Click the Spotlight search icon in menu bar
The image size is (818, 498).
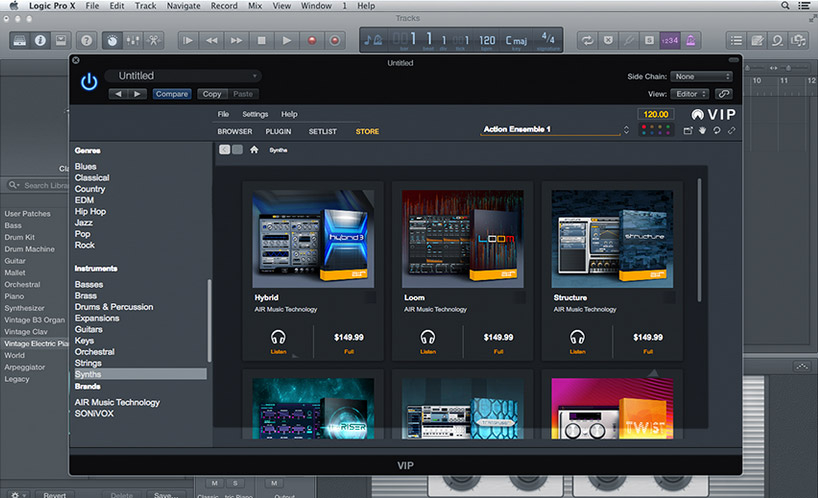pyautogui.click(x=785, y=6)
